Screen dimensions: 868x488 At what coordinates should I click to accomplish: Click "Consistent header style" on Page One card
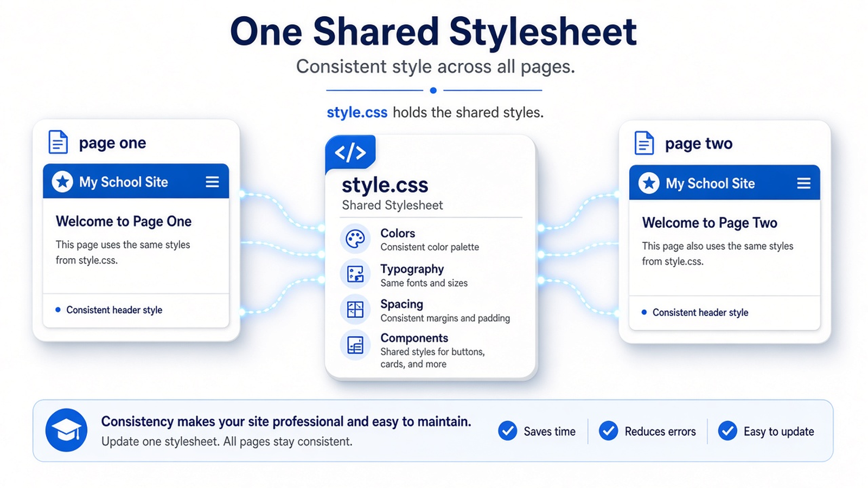(114, 310)
